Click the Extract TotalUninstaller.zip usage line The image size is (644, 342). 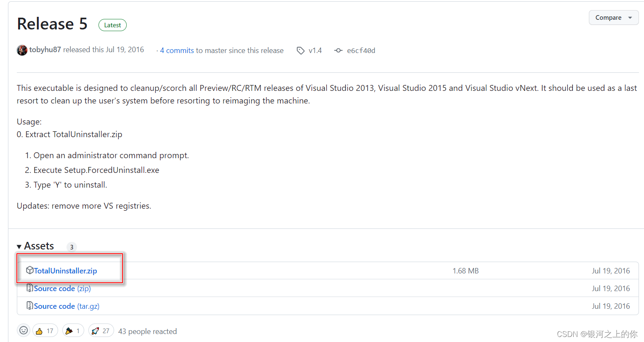click(69, 134)
